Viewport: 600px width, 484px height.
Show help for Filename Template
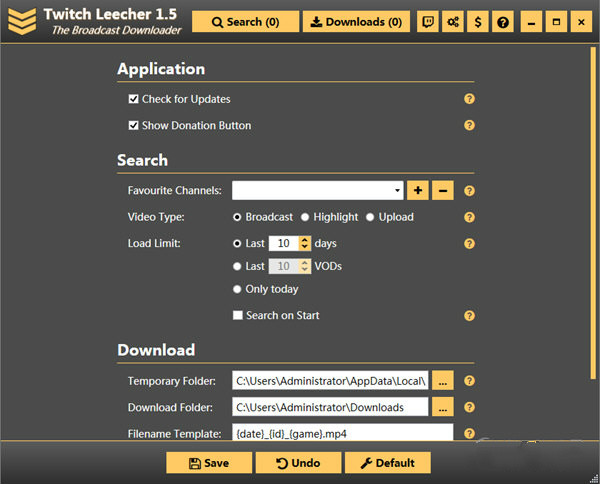pos(469,434)
